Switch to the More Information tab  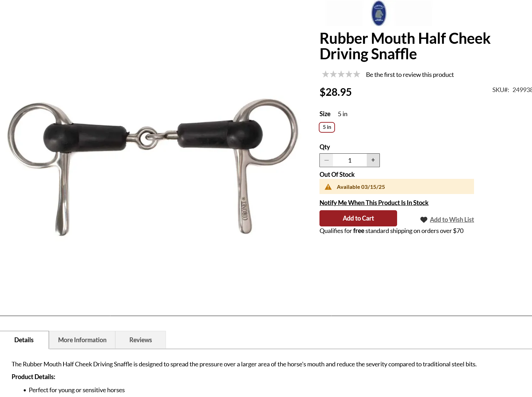point(82,340)
